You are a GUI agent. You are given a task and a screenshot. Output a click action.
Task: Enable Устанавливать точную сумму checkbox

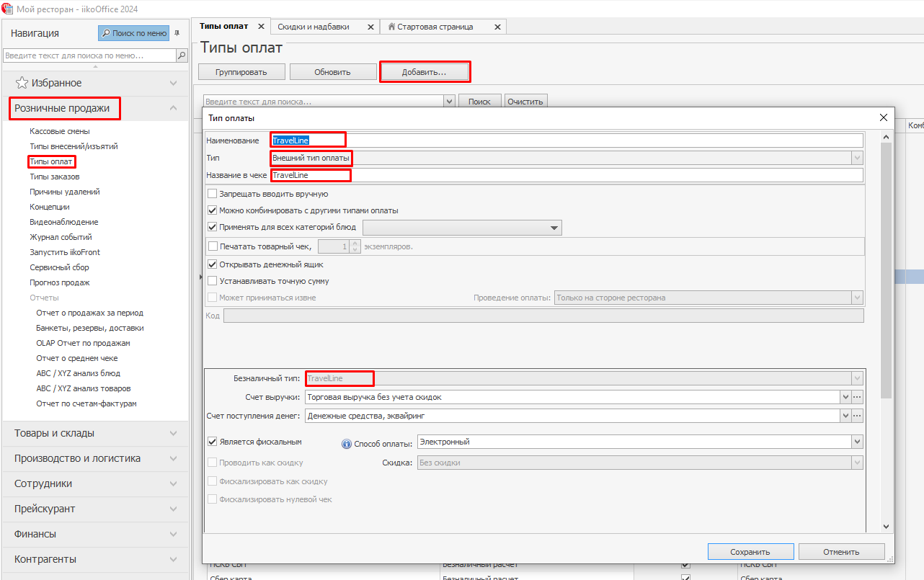tap(213, 281)
